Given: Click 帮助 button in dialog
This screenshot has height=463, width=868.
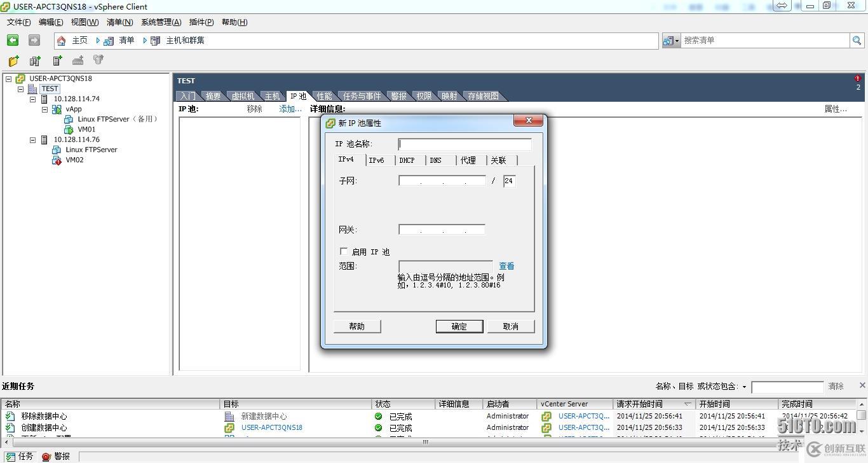Looking at the screenshot, I should [x=357, y=326].
